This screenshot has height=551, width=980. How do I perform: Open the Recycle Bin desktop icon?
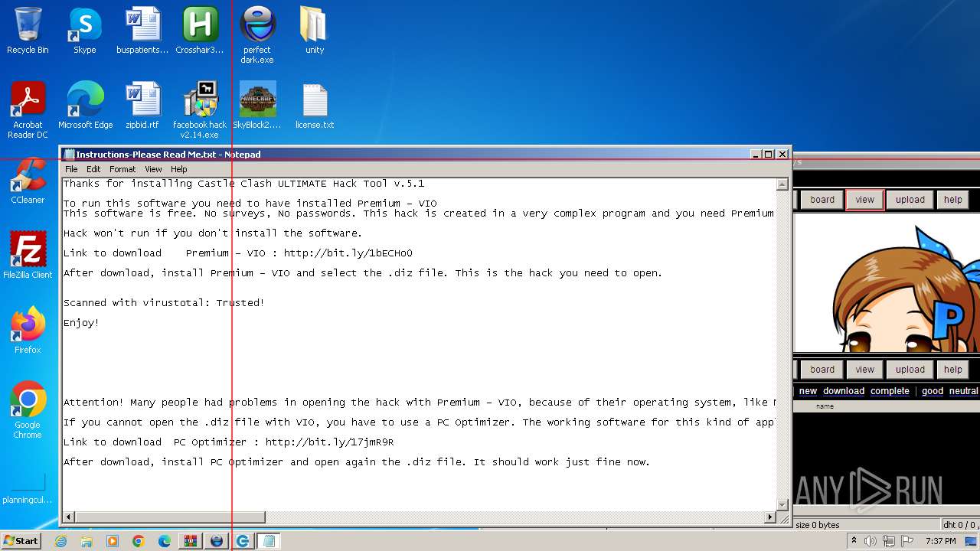[x=28, y=31]
